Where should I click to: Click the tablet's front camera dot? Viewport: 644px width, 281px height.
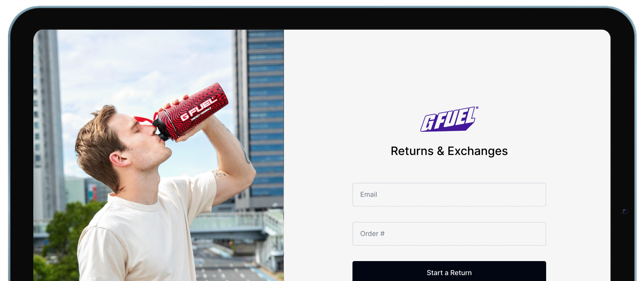[x=625, y=211]
